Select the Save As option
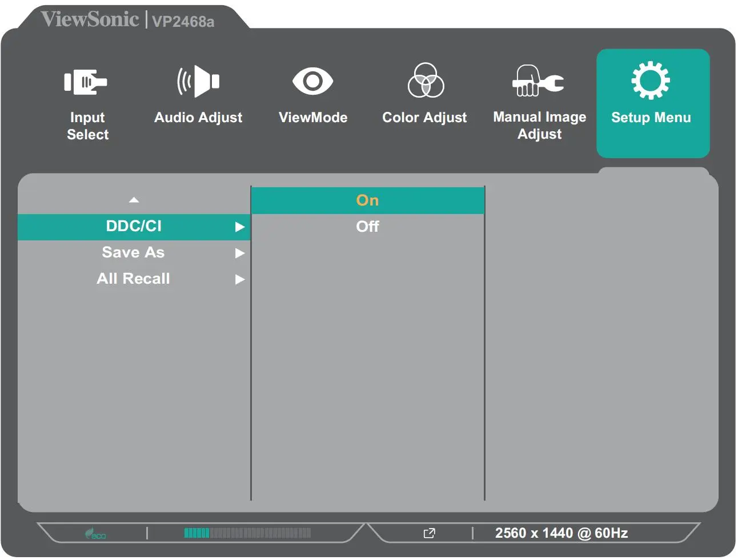The image size is (738, 560). [134, 253]
